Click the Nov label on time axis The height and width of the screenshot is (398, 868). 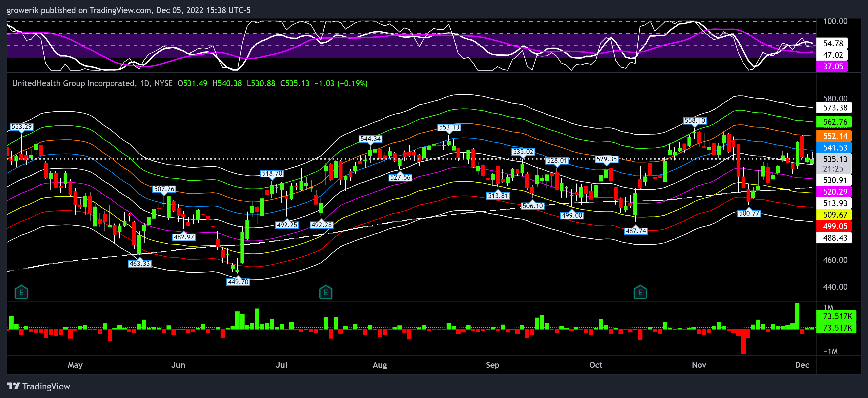pyautogui.click(x=699, y=365)
